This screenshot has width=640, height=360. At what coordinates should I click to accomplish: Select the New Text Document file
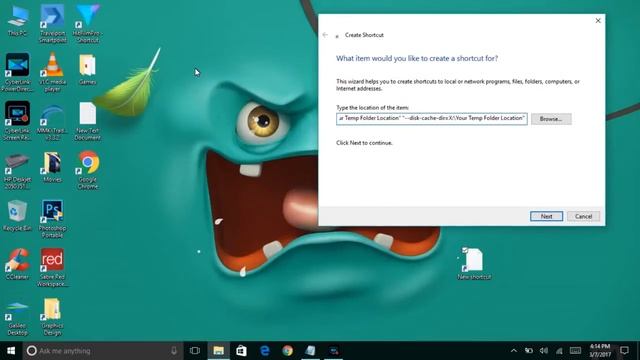[88, 121]
